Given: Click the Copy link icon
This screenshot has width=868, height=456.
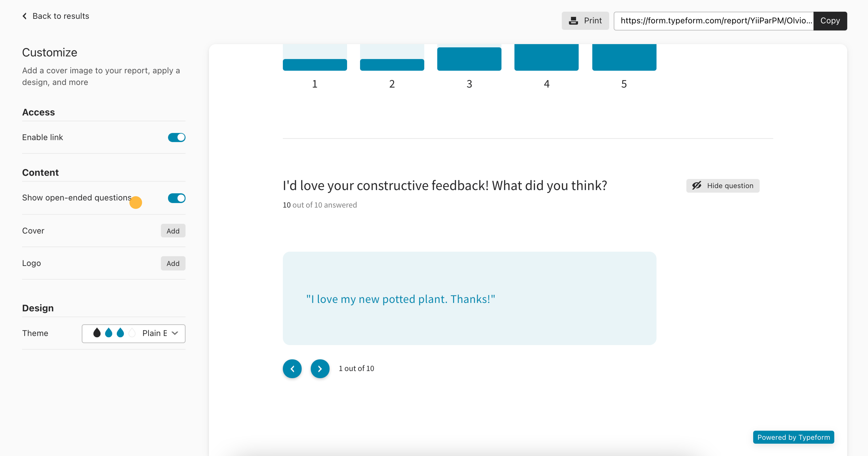Looking at the screenshot, I should pos(830,21).
